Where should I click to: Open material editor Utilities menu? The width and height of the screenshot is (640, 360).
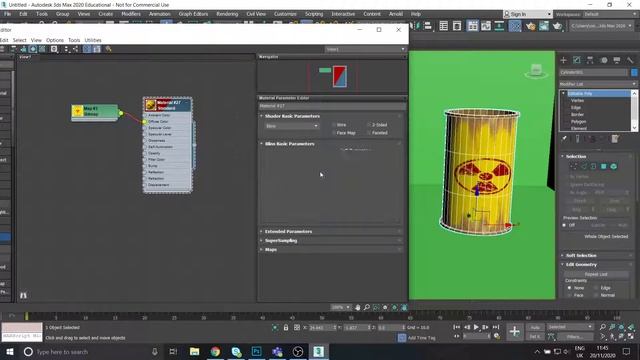pos(93,40)
